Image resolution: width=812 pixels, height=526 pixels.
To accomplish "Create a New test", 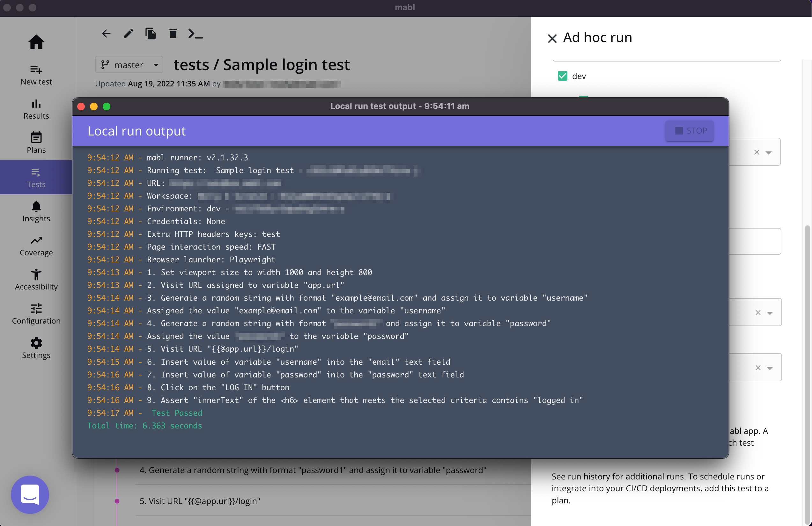I will (36, 75).
